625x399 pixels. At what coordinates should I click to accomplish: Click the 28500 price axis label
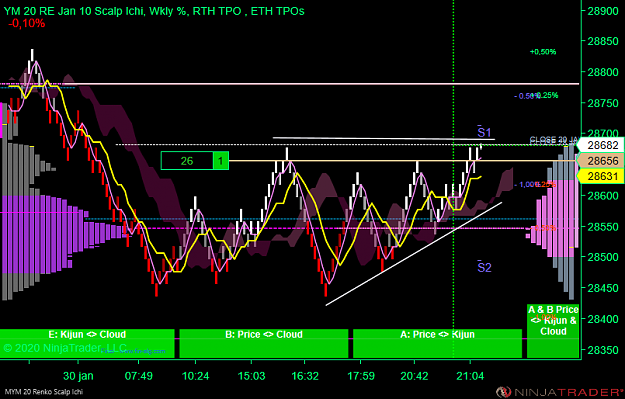(x=602, y=257)
